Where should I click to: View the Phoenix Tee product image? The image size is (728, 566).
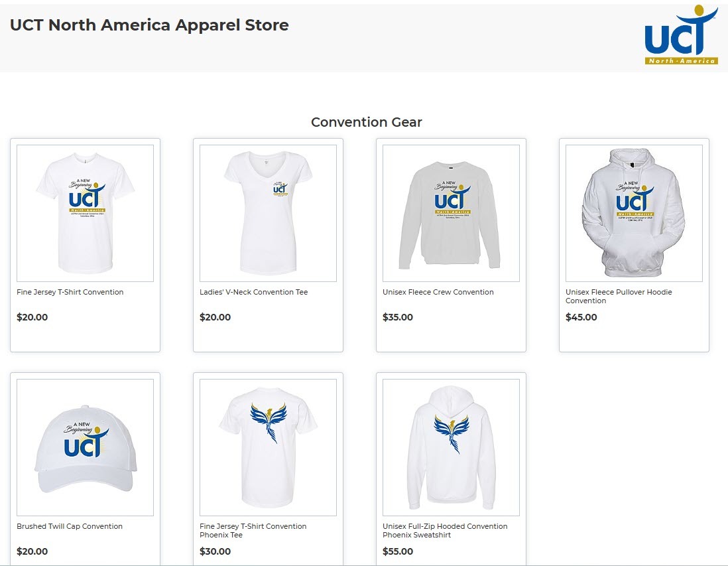pos(268,447)
